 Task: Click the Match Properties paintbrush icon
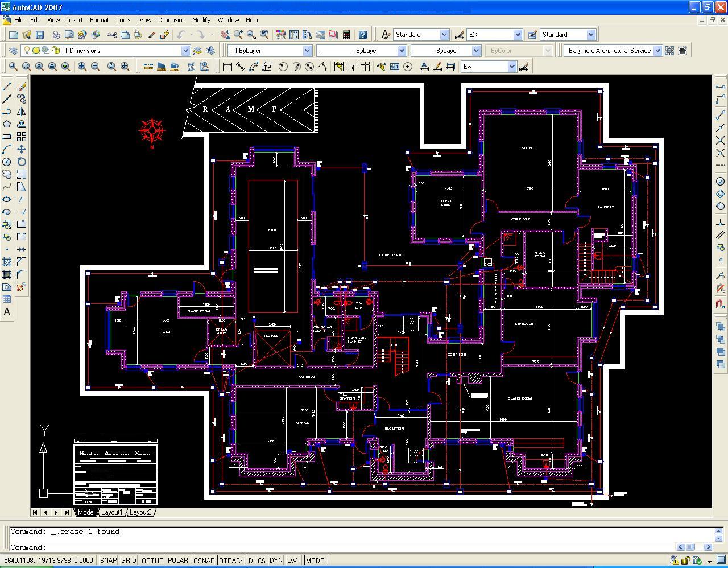click(151, 35)
